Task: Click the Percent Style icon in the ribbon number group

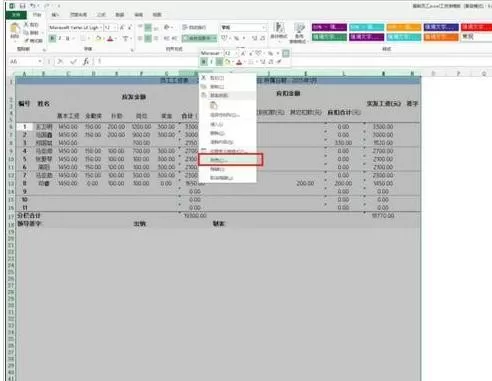Action: [236, 38]
